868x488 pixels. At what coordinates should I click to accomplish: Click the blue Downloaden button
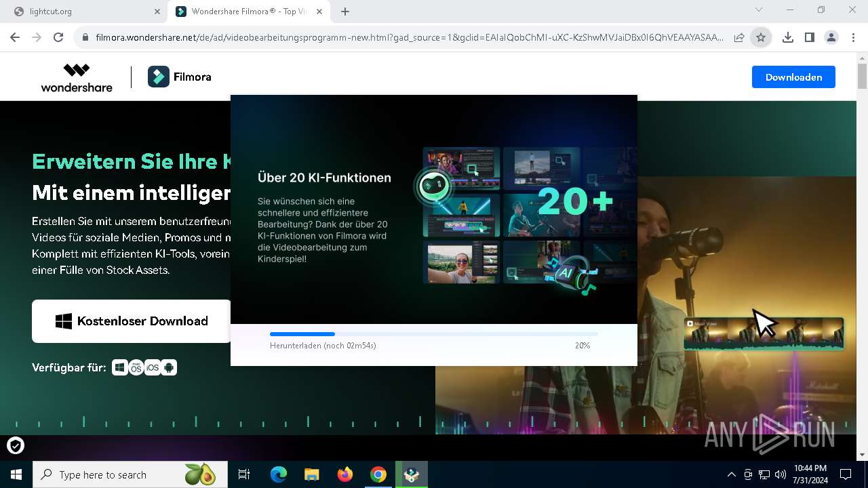click(x=793, y=77)
